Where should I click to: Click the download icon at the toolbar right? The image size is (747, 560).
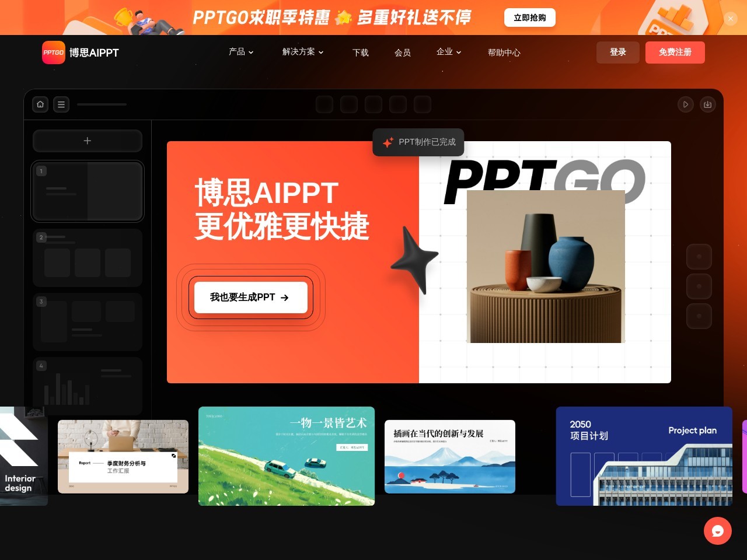coord(708,104)
